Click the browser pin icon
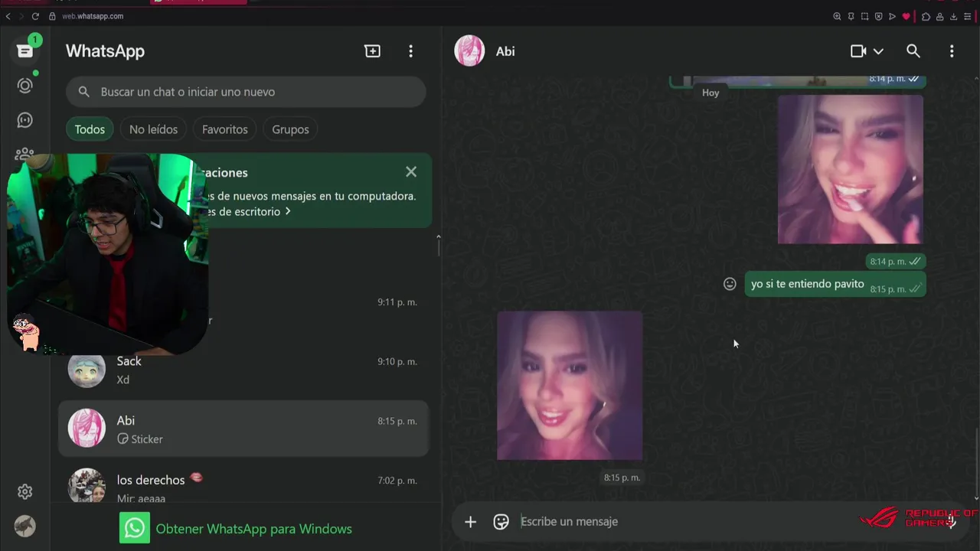 click(851, 16)
